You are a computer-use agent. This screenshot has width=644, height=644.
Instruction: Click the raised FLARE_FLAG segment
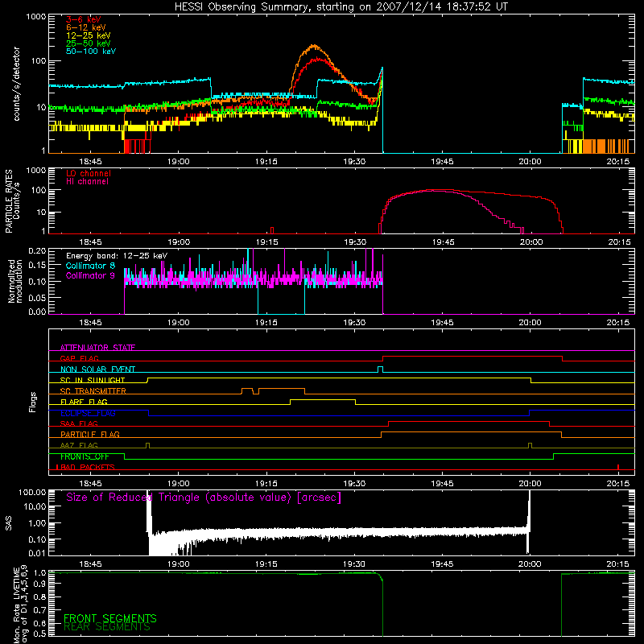[323, 399]
